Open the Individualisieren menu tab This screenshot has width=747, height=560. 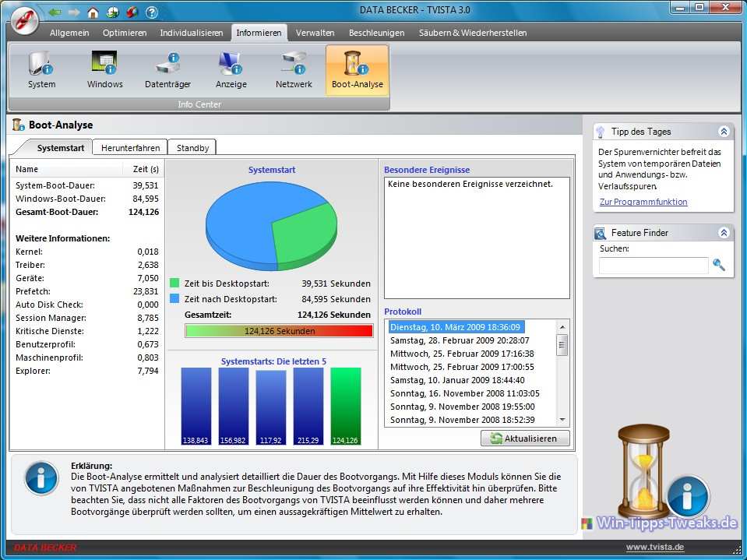click(192, 33)
